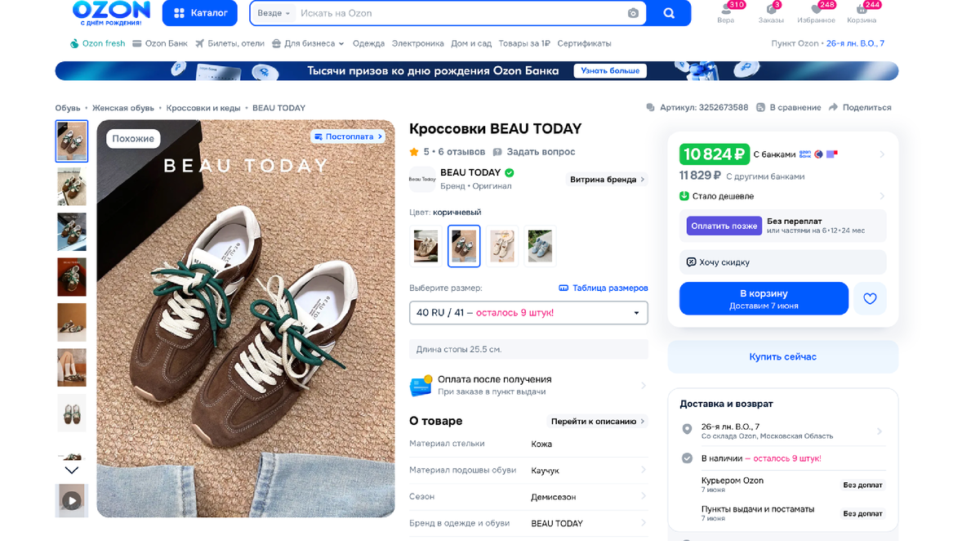Open Товары за 1₽ section

(524, 43)
